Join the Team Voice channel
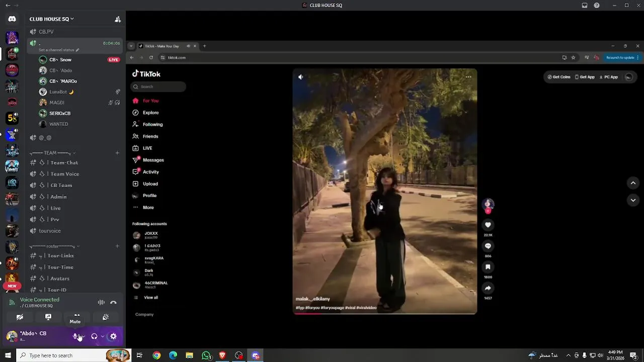The height and width of the screenshot is (362, 644). [74, 174]
